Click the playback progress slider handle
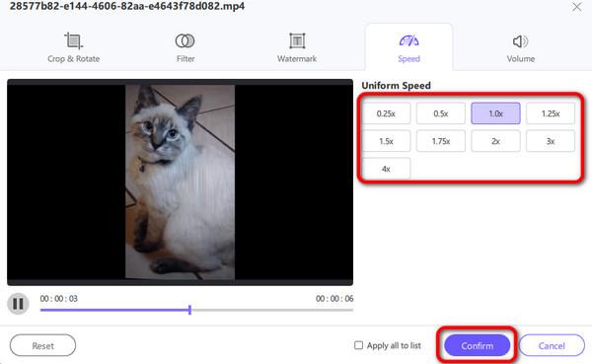 coord(189,310)
